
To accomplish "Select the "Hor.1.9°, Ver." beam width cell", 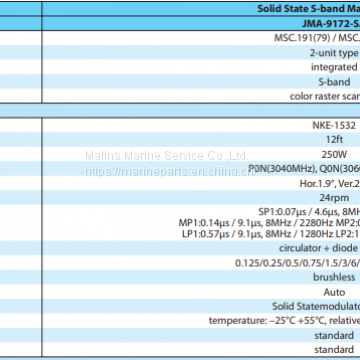I will click(201, 183).
